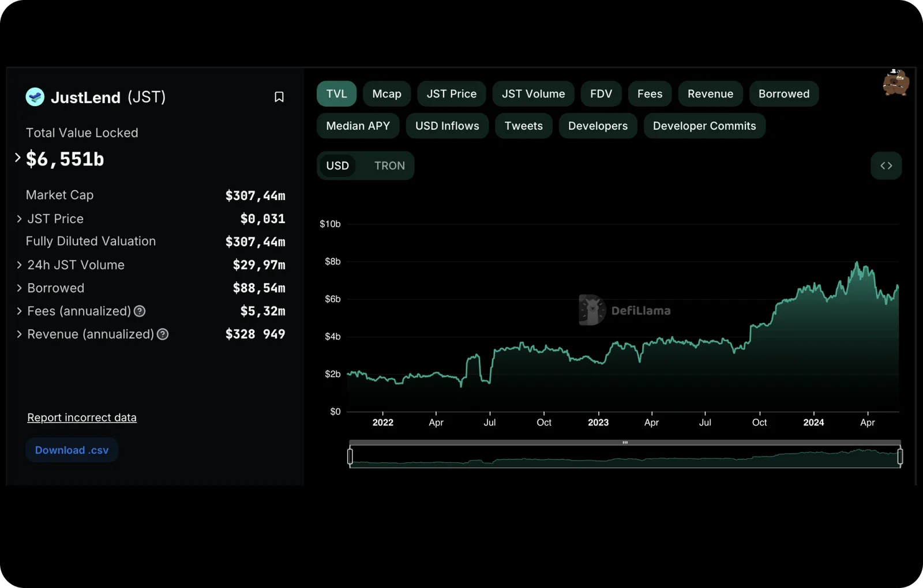
Task: Toggle the TVL chart series
Action: click(336, 94)
